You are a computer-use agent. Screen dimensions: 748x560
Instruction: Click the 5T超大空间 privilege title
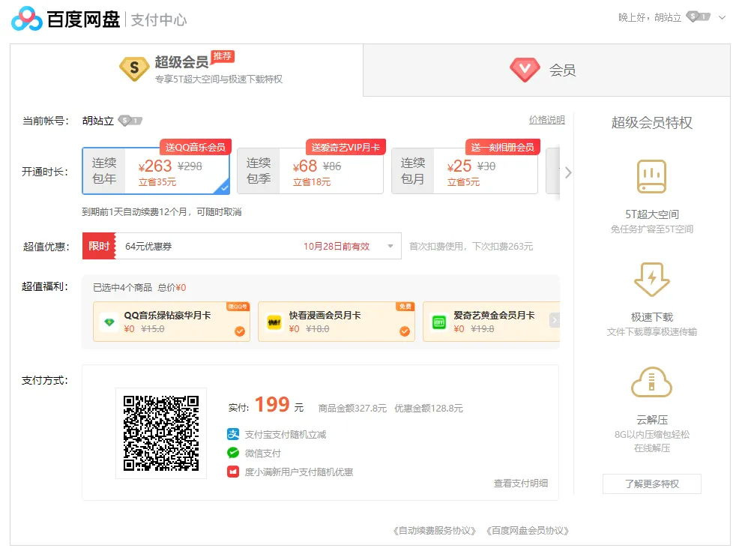coord(651,214)
